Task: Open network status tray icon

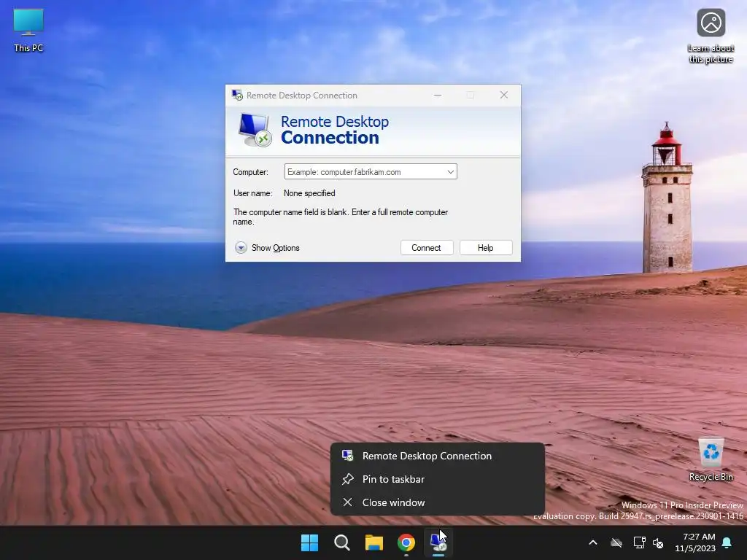Action: 639,542
